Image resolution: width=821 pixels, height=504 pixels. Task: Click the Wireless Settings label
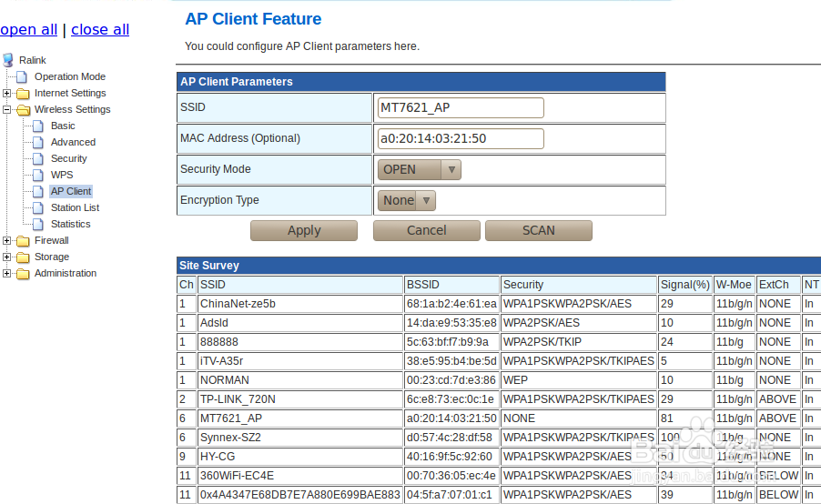tap(72, 109)
